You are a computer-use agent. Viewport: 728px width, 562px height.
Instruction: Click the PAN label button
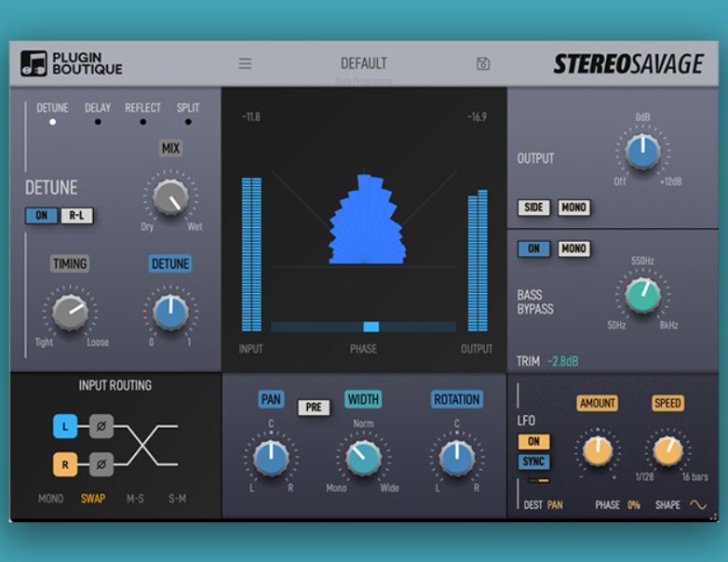coord(271,399)
